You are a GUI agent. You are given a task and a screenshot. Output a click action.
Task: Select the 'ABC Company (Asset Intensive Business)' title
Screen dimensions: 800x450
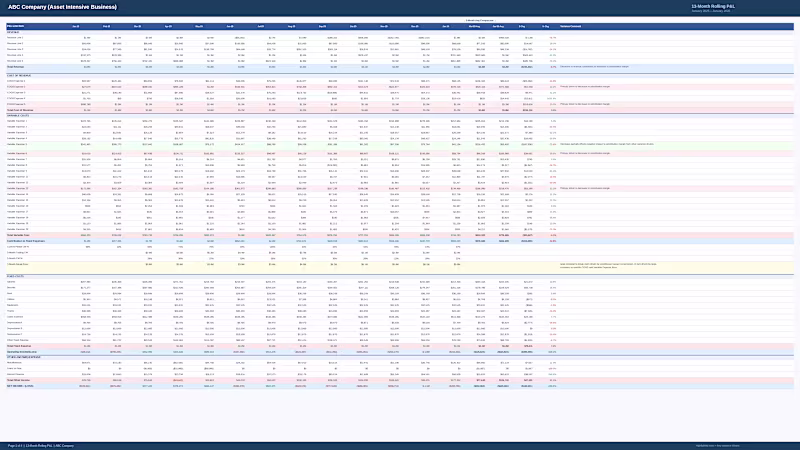coord(62,7)
